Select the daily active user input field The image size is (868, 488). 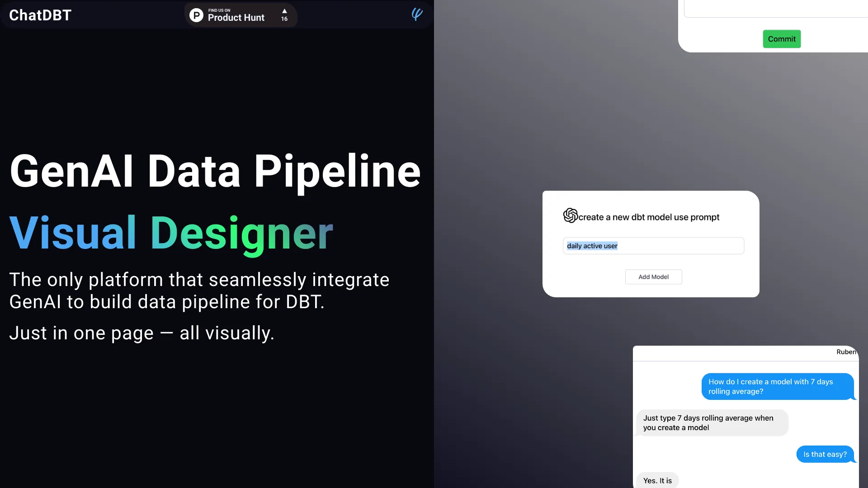(x=653, y=245)
